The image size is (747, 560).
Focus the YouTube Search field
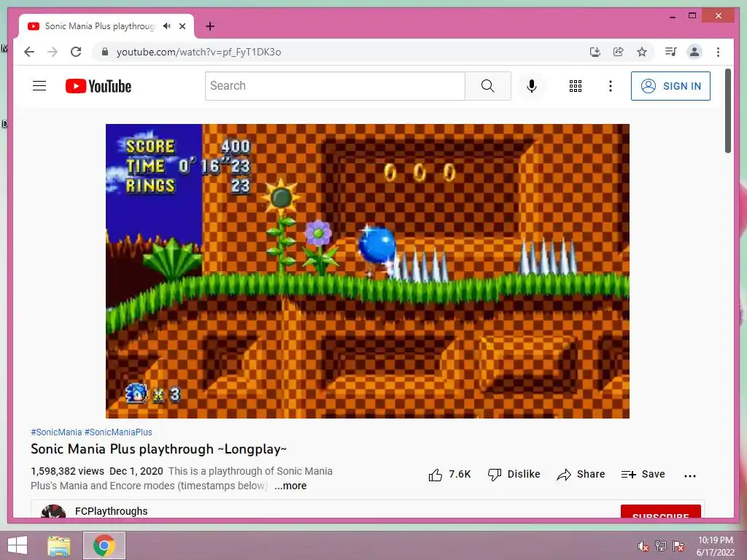coord(335,86)
